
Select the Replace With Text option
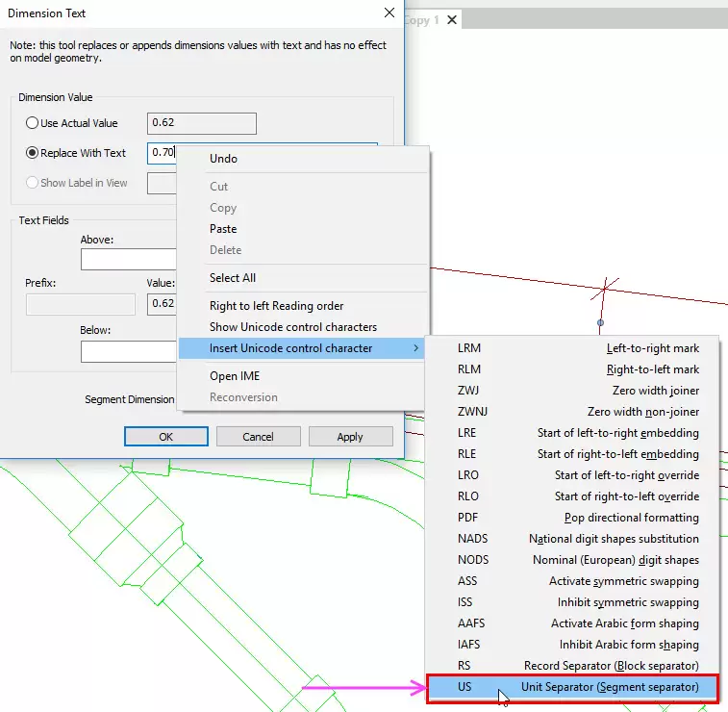pos(33,153)
